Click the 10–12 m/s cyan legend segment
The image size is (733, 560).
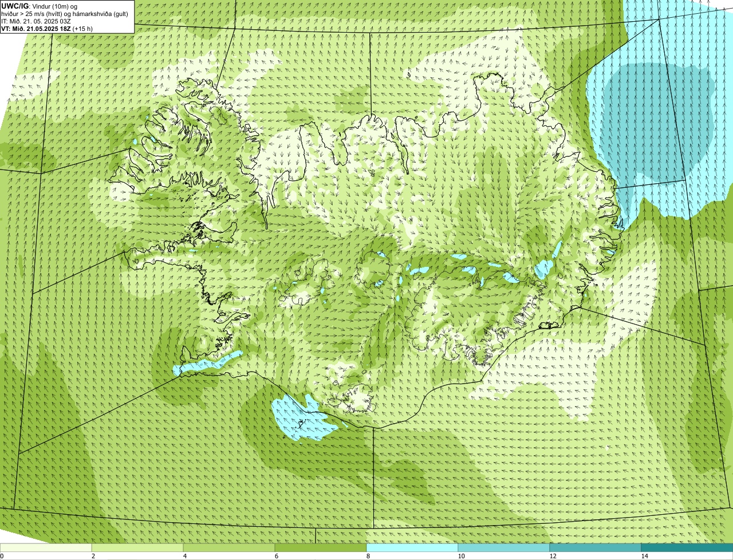click(x=504, y=548)
